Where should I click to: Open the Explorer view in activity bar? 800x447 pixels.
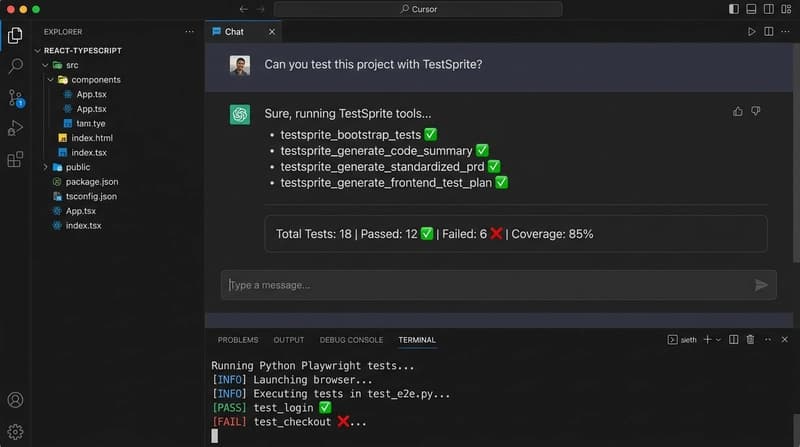pyautogui.click(x=15, y=35)
